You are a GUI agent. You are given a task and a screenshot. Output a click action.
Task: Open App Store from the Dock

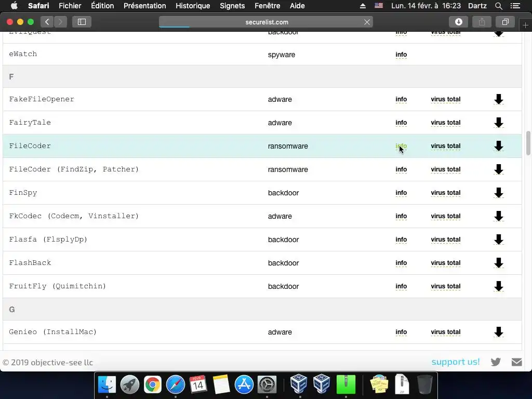click(x=244, y=385)
